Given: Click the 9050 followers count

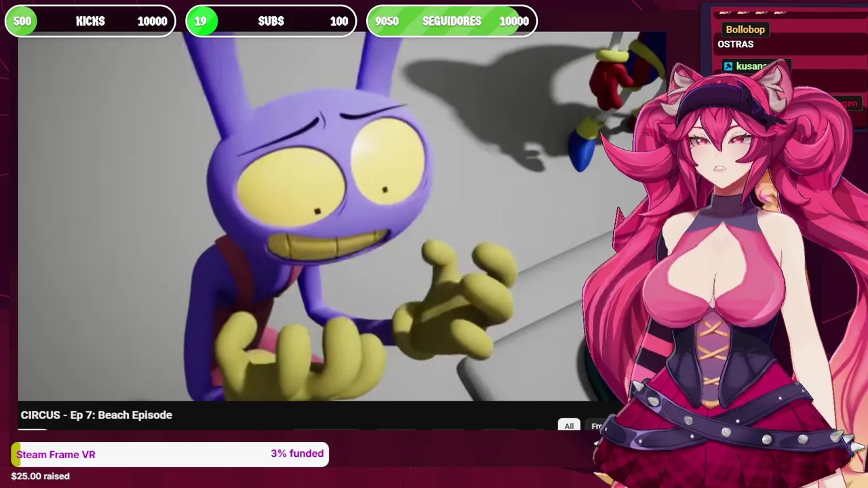Looking at the screenshot, I should point(387,21).
